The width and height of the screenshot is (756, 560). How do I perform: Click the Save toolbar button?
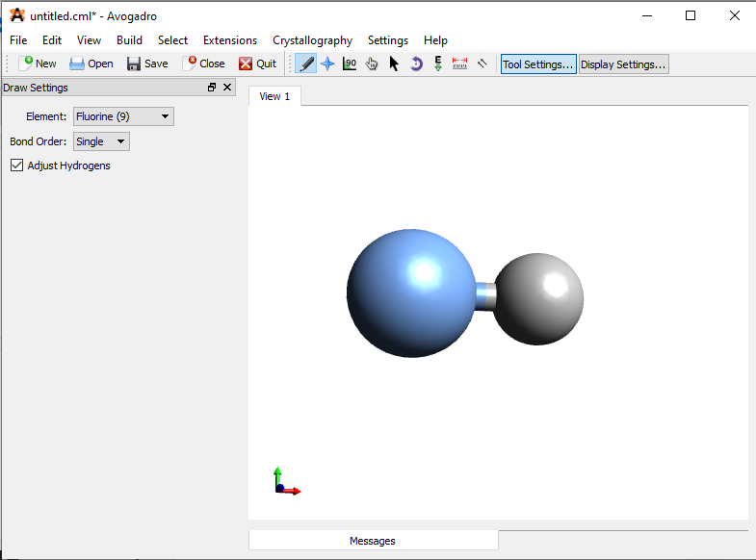coord(147,64)
